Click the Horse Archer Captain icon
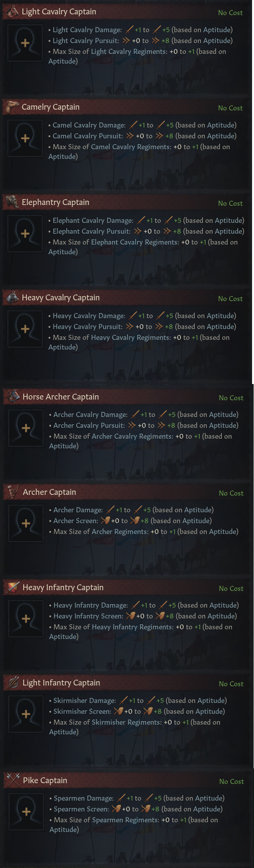The height and width of the screenshot is (868, 254). (13, 396)
